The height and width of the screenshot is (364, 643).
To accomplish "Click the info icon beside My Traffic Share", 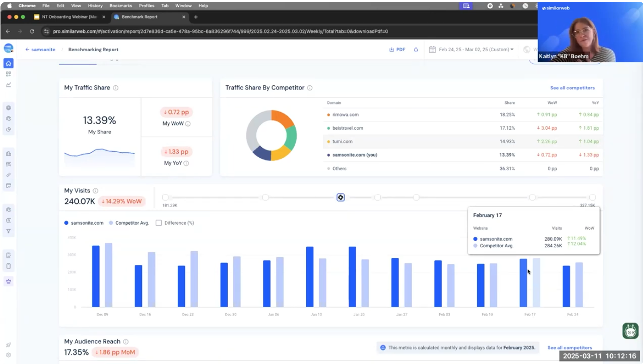I will [116, 88].
